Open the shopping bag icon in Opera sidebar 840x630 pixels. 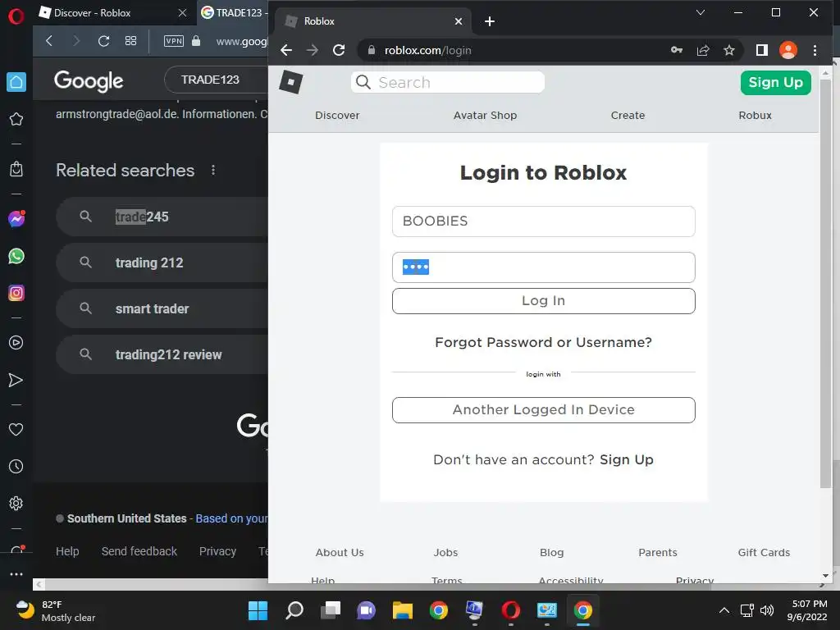[16, 169]
